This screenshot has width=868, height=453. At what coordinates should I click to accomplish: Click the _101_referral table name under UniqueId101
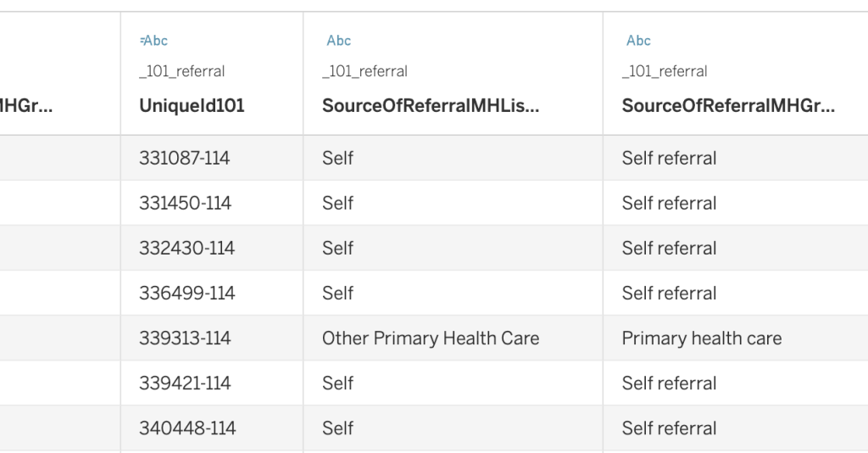(182, 72)
